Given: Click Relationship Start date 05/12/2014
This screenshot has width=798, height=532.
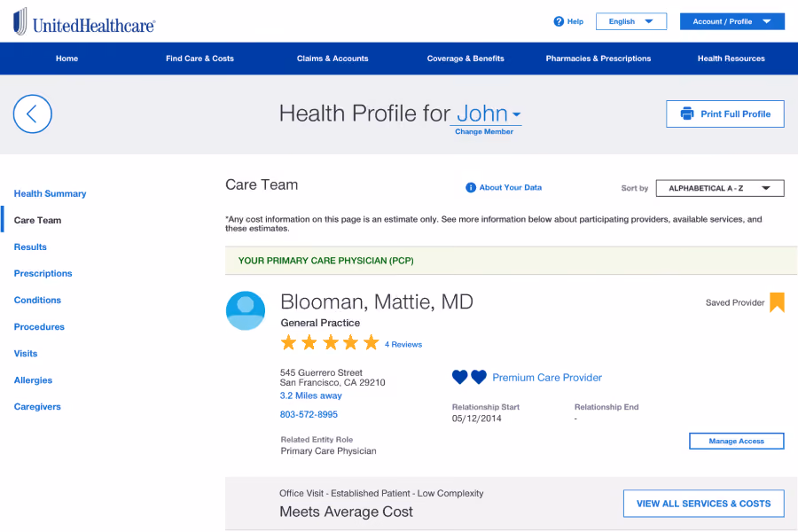Looking at the screenshot, I should tap(476, 419).
